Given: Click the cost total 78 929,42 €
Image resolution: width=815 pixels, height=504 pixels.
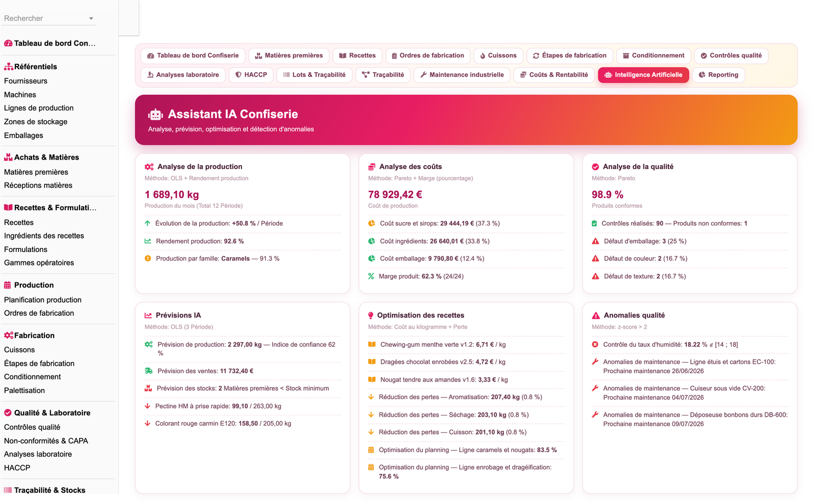Looking at the screenshot, I should (x=395, y=195).
